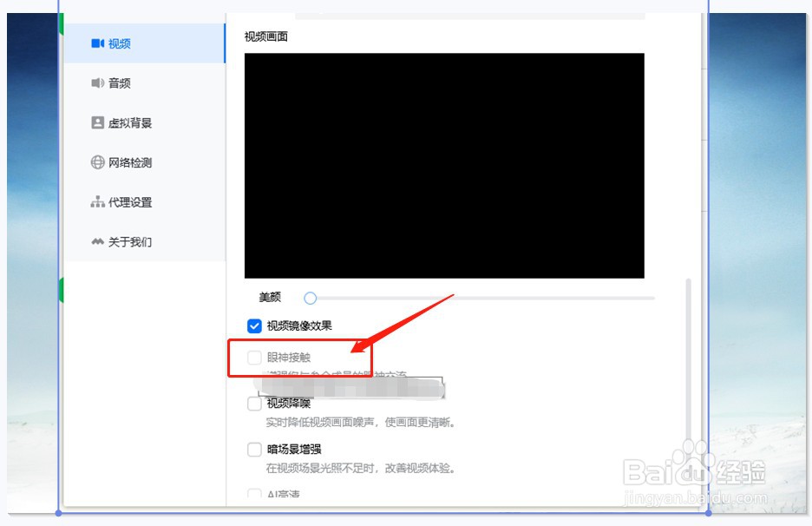Click the 实时降低视频画面噪声 description text

click(x=360, y=423)
